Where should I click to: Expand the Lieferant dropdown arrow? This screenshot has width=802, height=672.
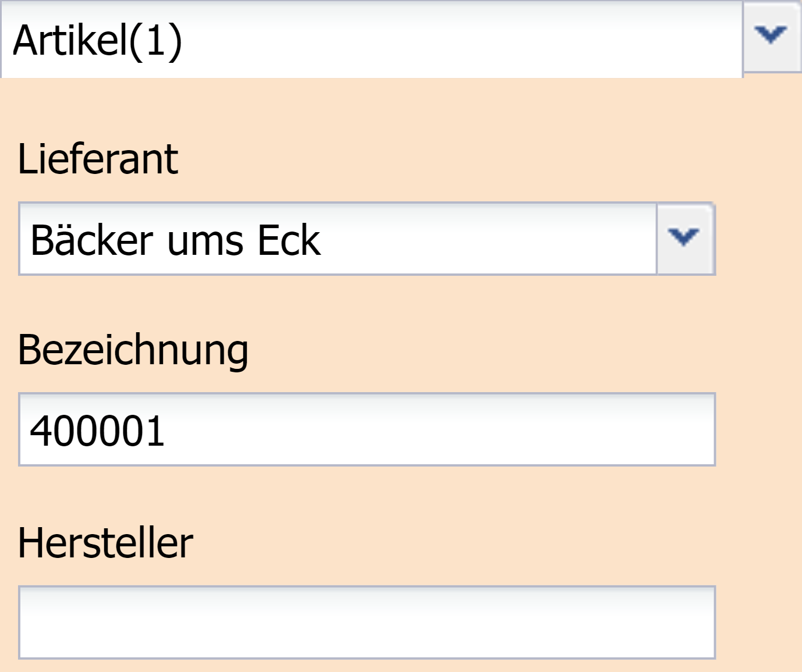tap(685, 239)
